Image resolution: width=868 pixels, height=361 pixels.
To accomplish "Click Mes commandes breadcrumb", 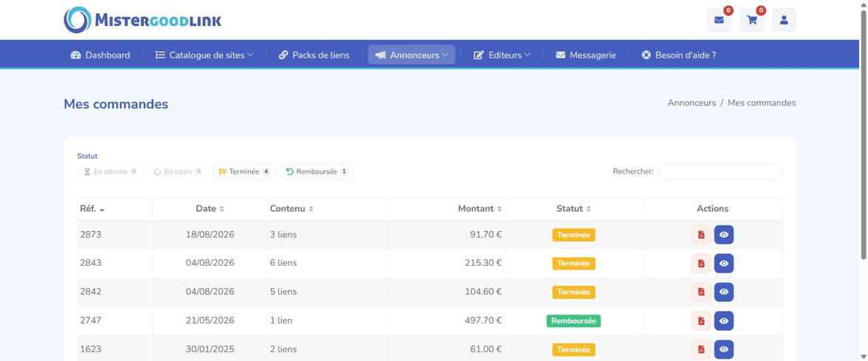I will (762, 103).
